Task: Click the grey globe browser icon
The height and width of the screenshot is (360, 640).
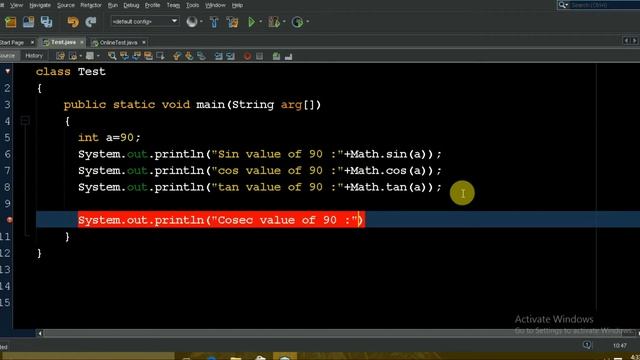Action: [x=191, y=22]
